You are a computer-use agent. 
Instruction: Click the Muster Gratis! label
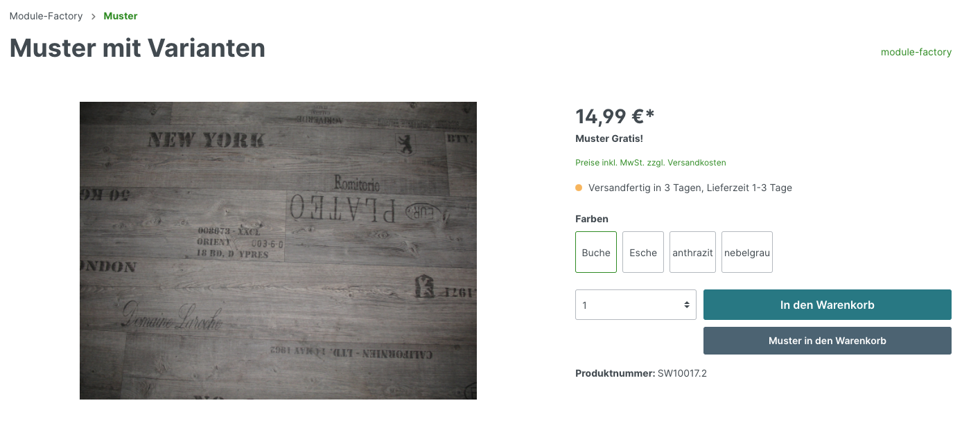click(x=609, y=139)
